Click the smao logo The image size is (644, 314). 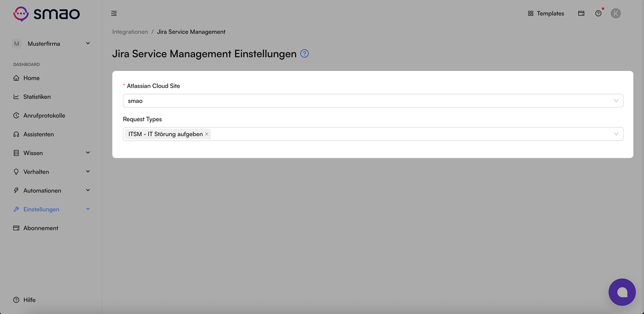click(47, 14)
